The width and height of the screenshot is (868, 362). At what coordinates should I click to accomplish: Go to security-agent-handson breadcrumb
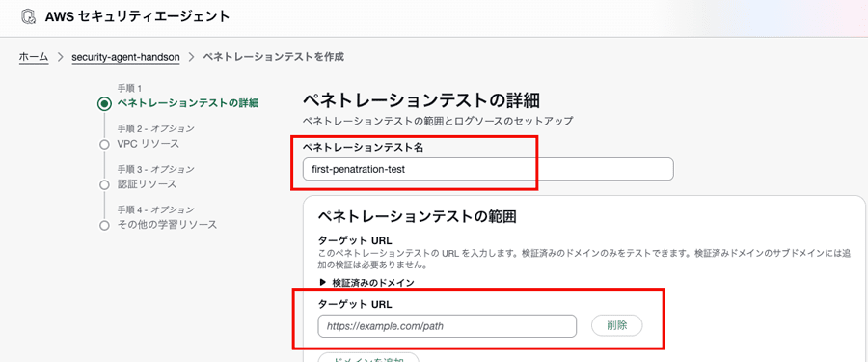pos(125,57)
